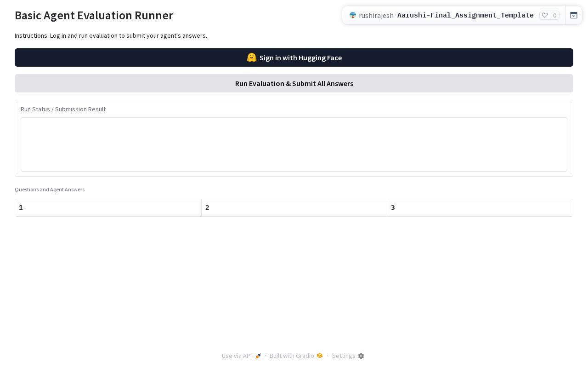This screenshot has height=368, width=588.
Task: Sign in with Hugging Face
Action: 294,57
